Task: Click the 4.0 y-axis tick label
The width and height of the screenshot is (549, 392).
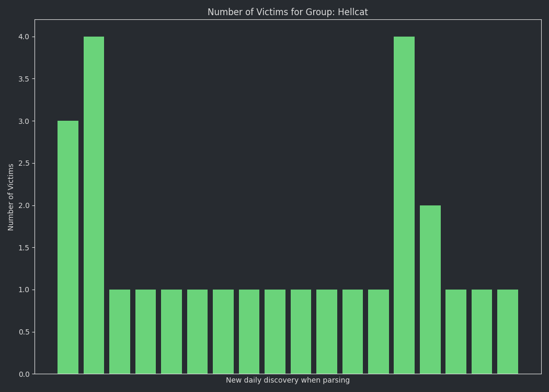Action: coord(24,37)
